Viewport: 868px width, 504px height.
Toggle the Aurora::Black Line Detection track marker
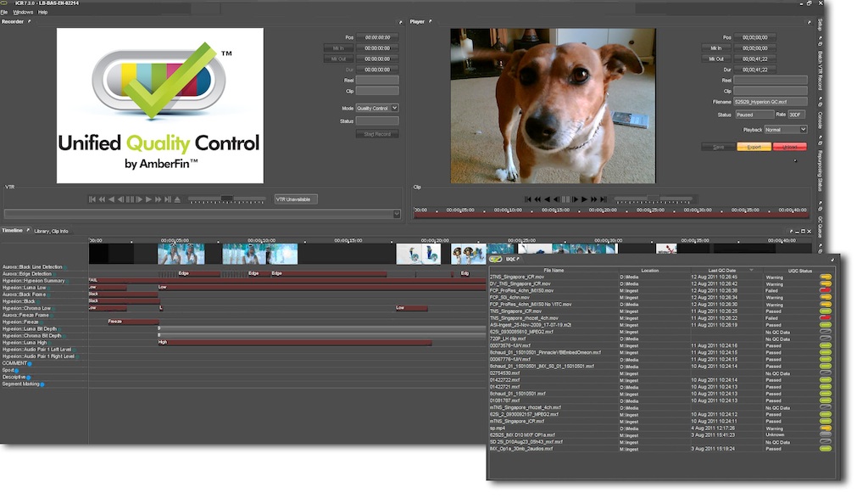(64, 267)
